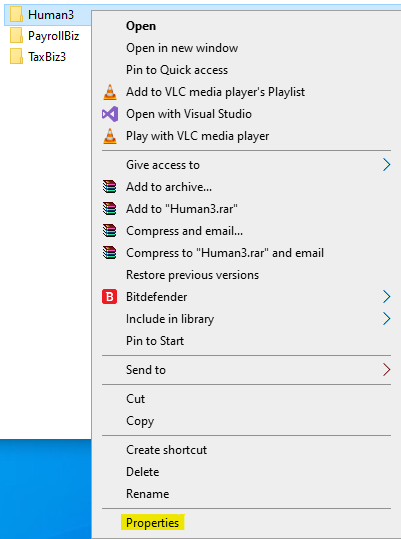Viewport: 401px width, 539px height.
Task: Choose Compress to "Human3.rar" and email
Action: (x=225, y=253)
